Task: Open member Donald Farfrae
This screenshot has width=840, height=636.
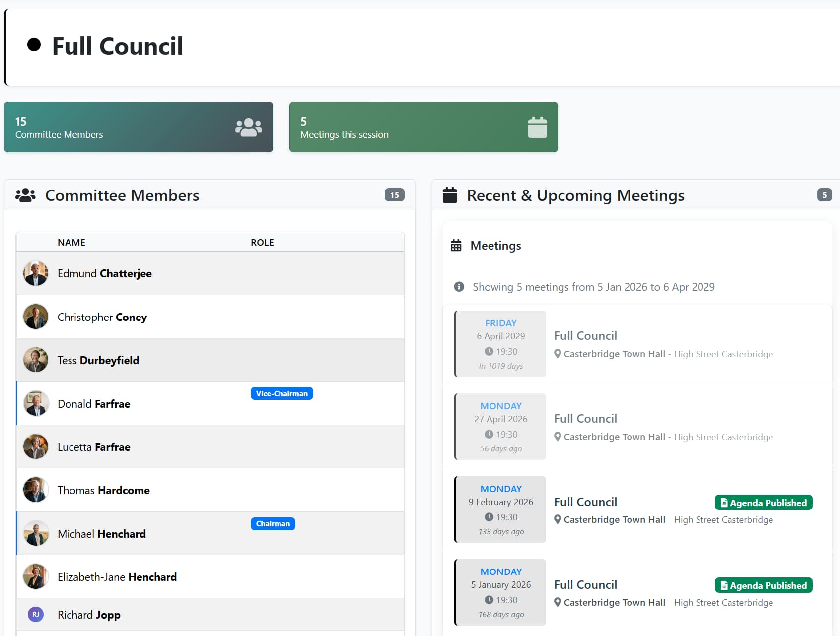Action: (x=94, y=404)
